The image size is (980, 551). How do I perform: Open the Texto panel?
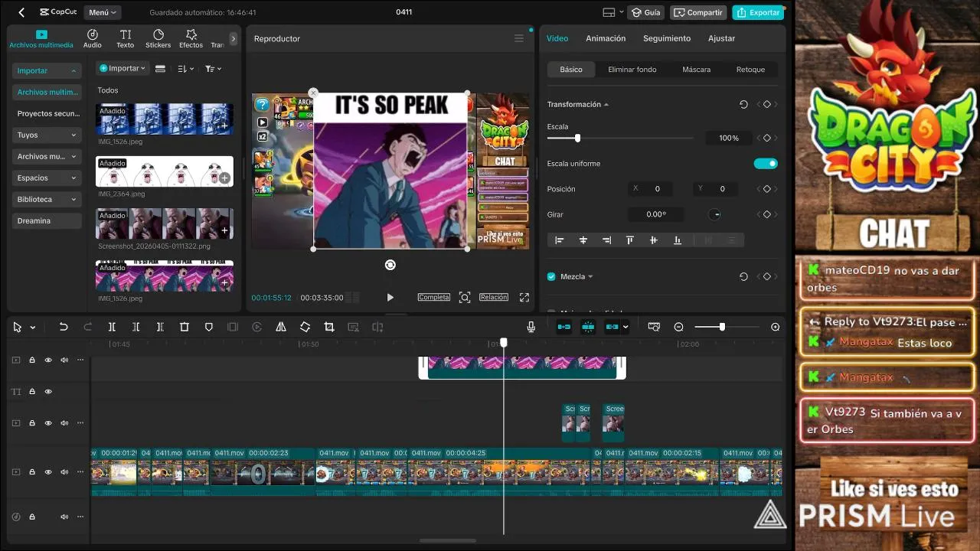tap(126, 38)
